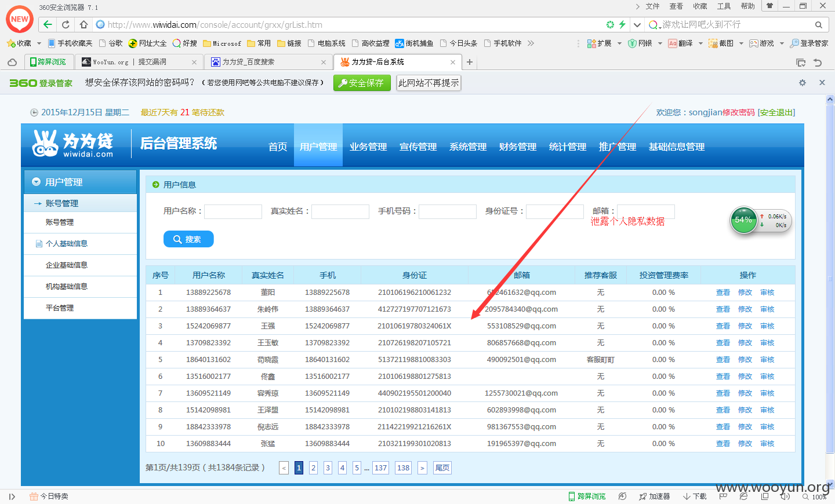Open the 财务管理 navigation menu
Screen dimensions: 835x504
pos(518,147)
